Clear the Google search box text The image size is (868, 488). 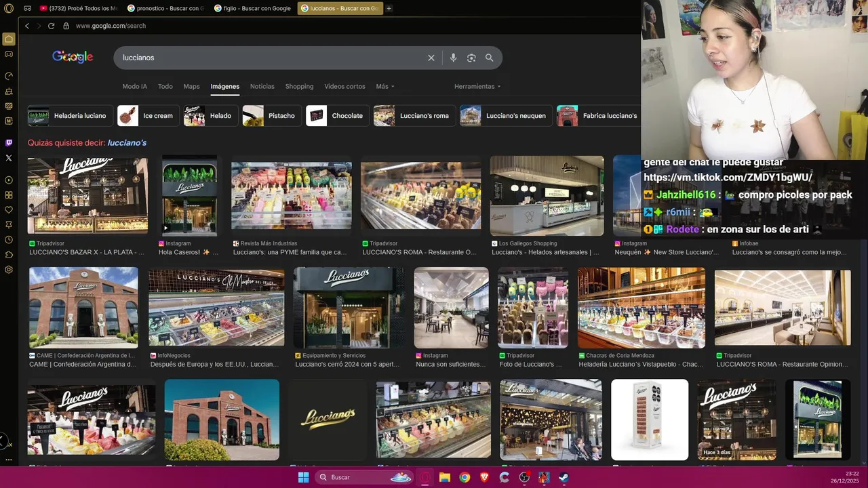click(431, 58)
